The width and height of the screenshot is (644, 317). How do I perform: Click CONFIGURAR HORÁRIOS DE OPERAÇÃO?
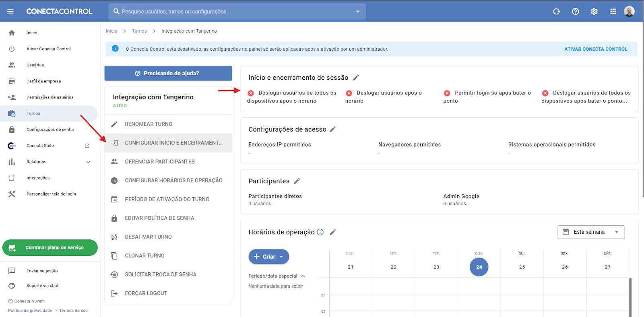tap(168, 181)
